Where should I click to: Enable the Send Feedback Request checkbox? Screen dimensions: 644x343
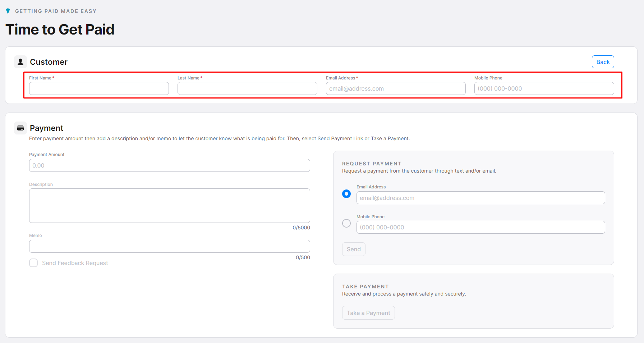coord(33,263)
